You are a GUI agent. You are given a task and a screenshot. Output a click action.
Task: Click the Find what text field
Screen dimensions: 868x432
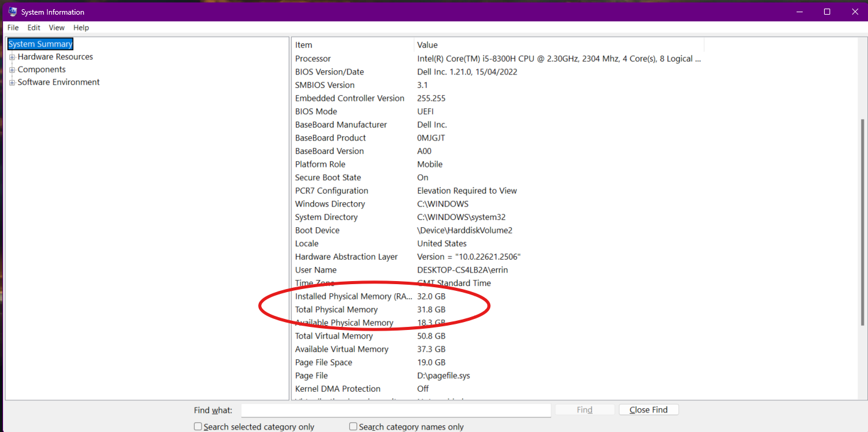tap(396, 410)
